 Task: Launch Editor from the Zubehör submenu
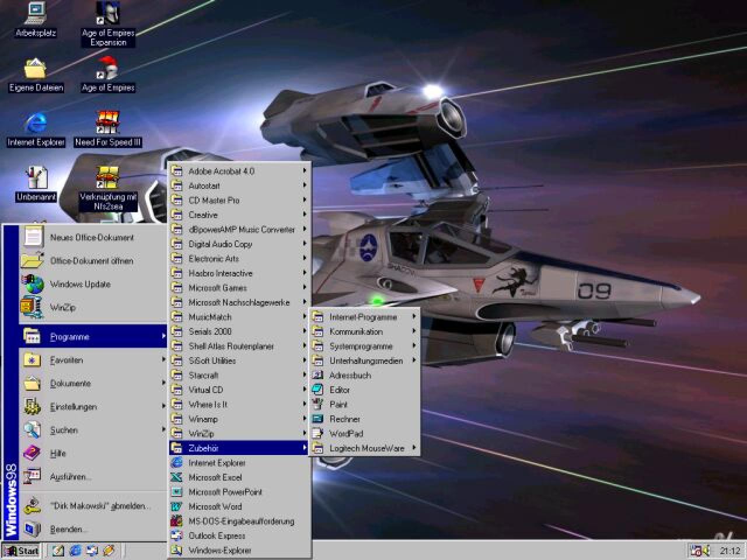[x=365, y=390]
